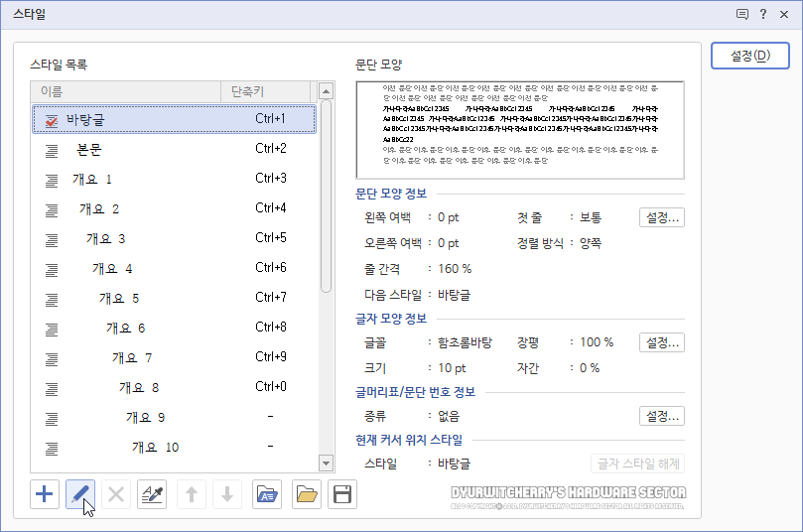
Task: Click the paragraph icon beside 개요 5
Action: tap(52, 299)
